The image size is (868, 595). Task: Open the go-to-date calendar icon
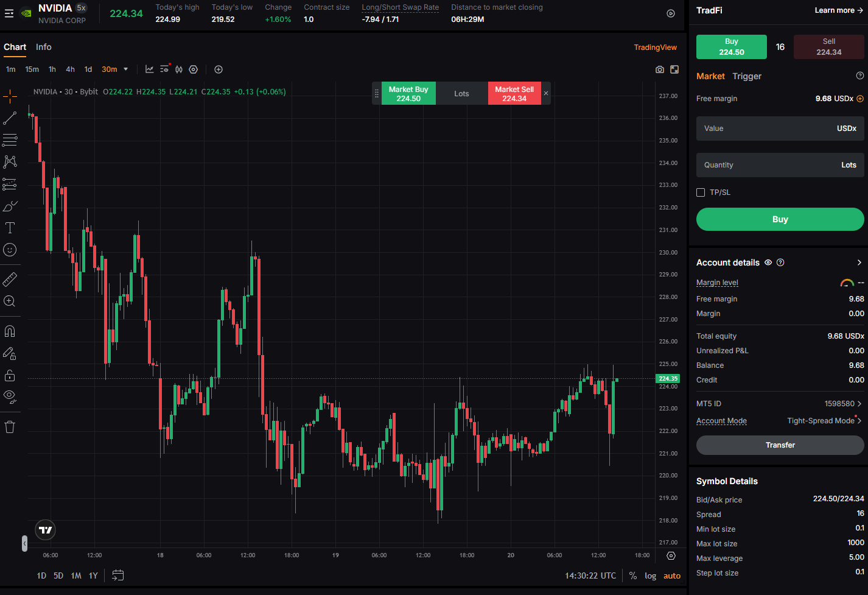pyautogui.click(x=118, y=576)
